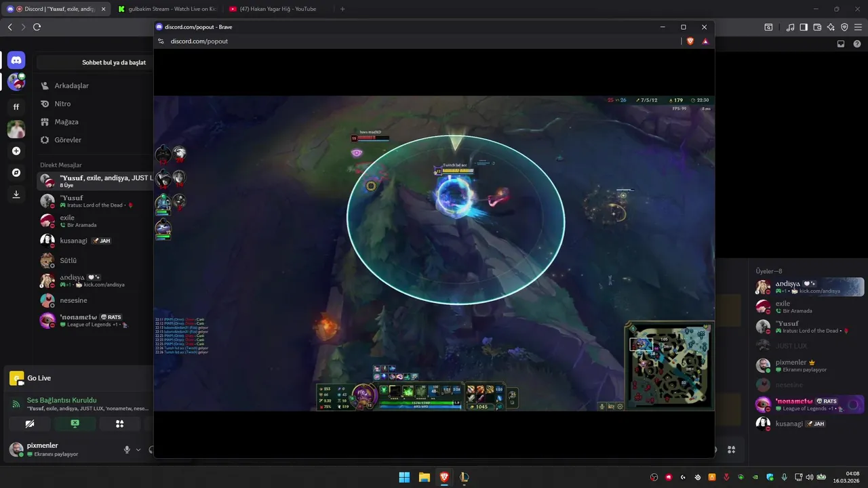
Task: Open the Windows Start button
Action: [x=404, y=477]
